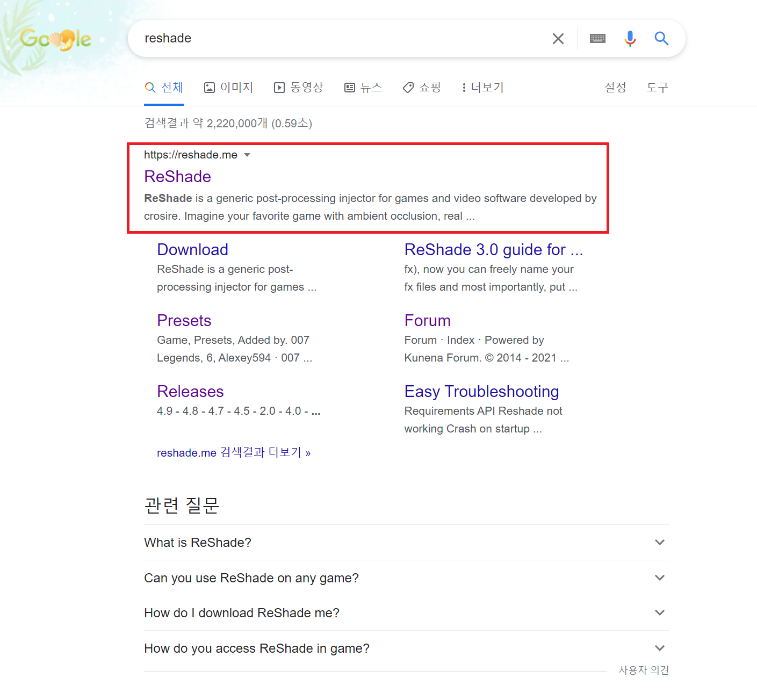Open the Forum sitelink
757x700 pixels.
(428, 321)
